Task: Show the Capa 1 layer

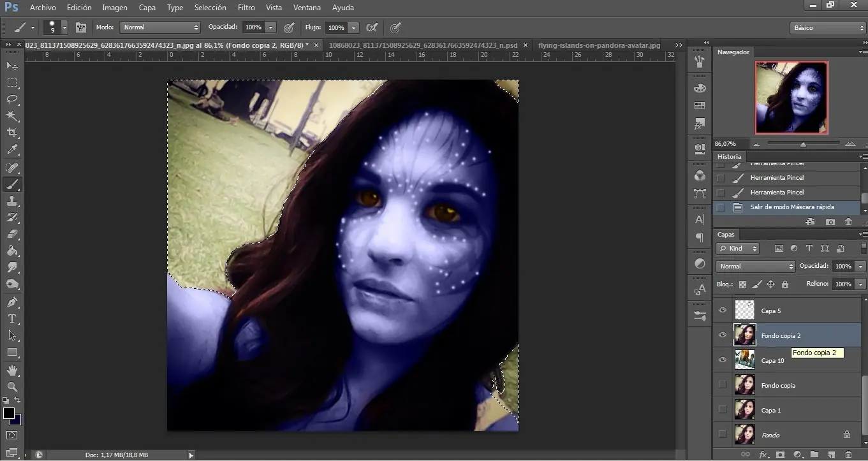Action: tap(723, 409)
